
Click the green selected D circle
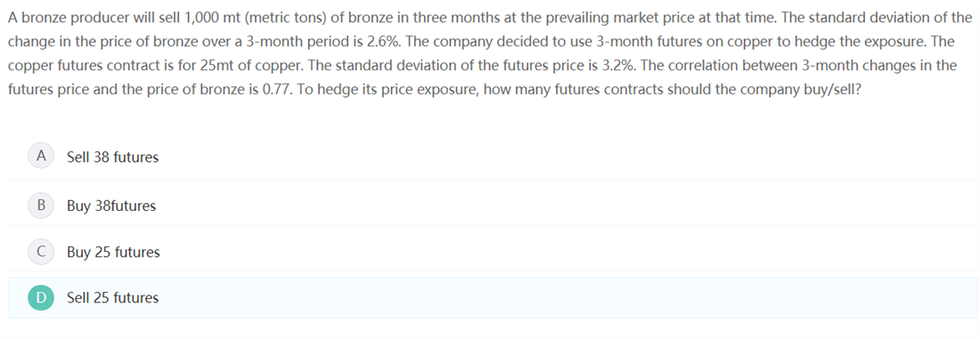(x=41, y=298)
